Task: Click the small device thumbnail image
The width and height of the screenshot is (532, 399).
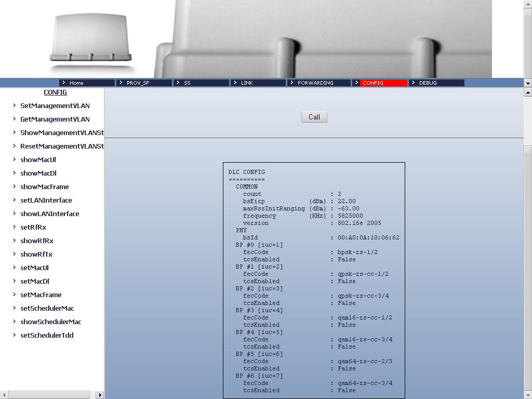Action: tap(90, 38)
